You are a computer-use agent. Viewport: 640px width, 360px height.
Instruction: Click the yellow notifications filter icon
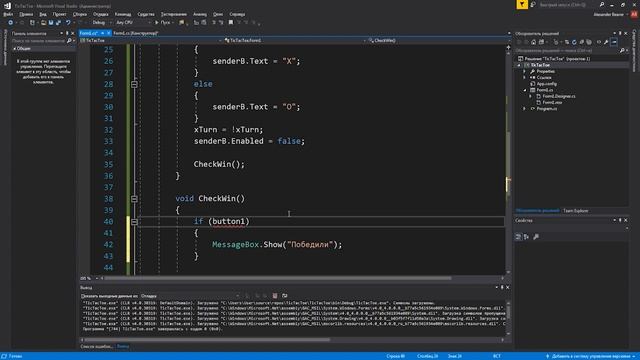pyautogui.click(x=522, y=4)
